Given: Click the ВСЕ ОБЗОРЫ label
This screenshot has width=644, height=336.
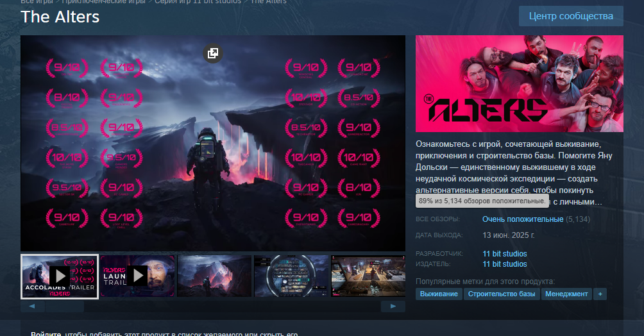Looking at the screenshot, I should [438, 219].
